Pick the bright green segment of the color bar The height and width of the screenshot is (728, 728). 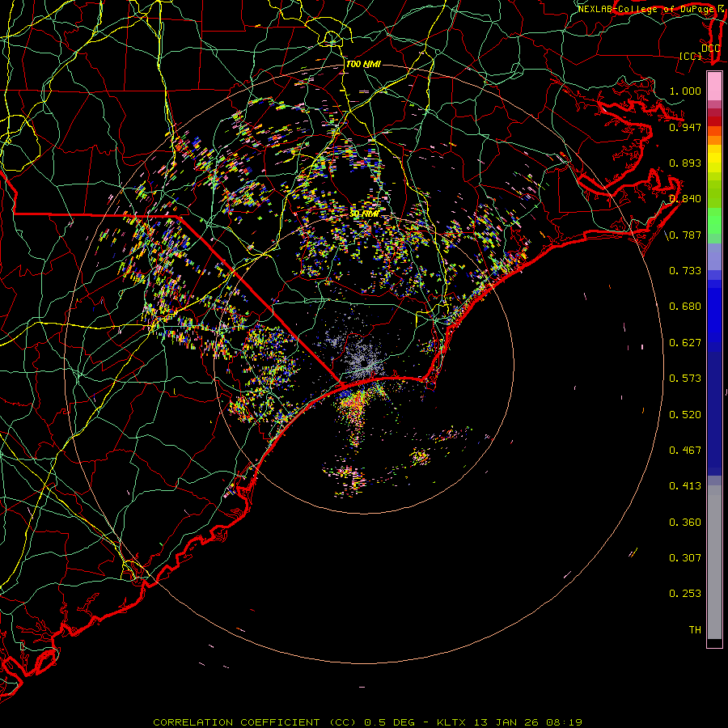click(714, 221)
